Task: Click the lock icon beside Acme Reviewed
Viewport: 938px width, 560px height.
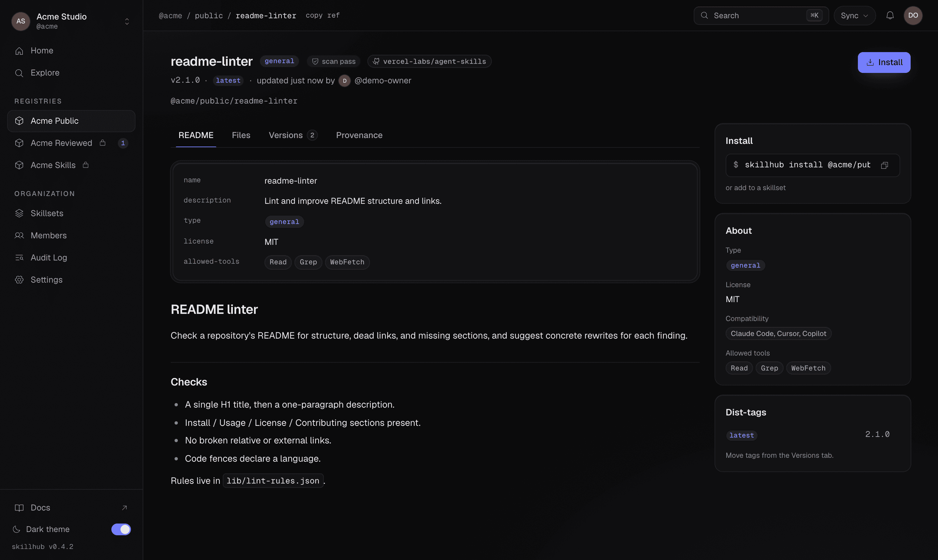Action: 102,143
